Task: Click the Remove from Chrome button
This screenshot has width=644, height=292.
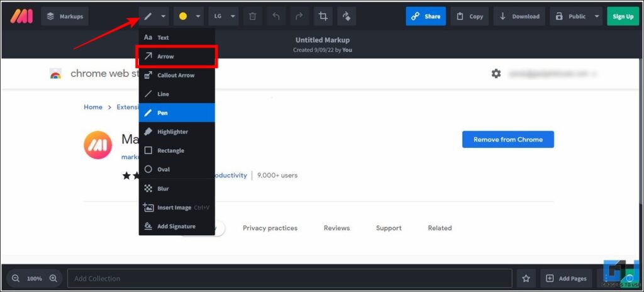Action: 508,140
